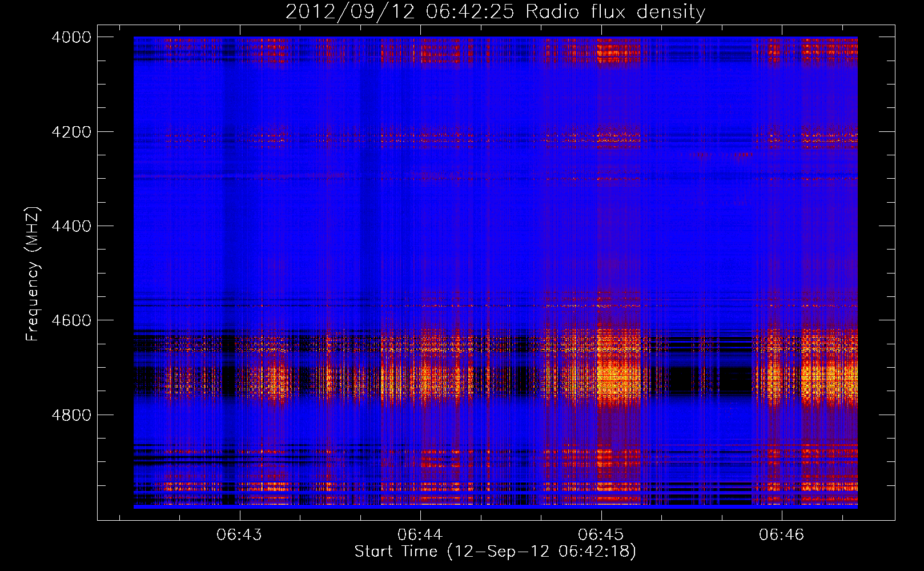This screenshot has width=924, height=571.
Task: Click the 4200 frequency axis label
Action: (x=71, y=132)
